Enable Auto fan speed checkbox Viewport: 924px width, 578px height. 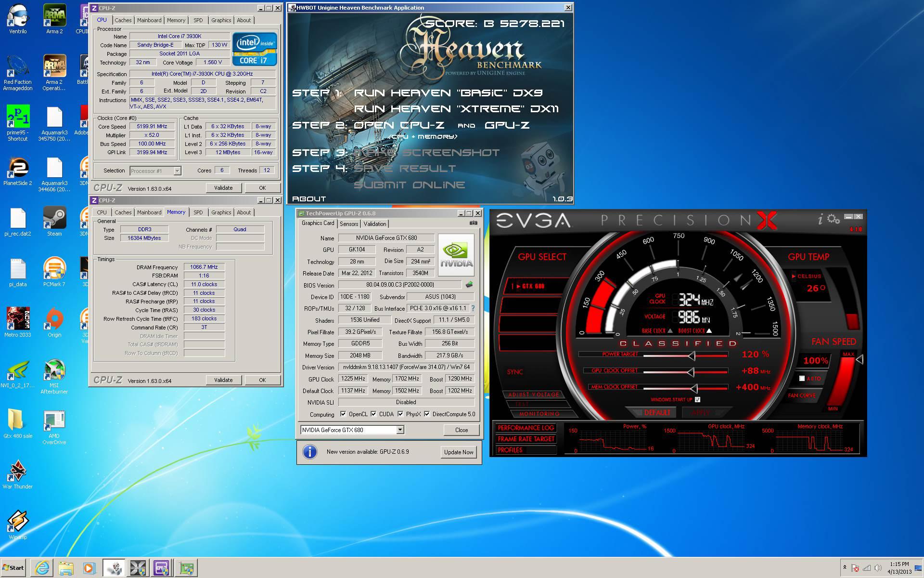click(802, 379)
